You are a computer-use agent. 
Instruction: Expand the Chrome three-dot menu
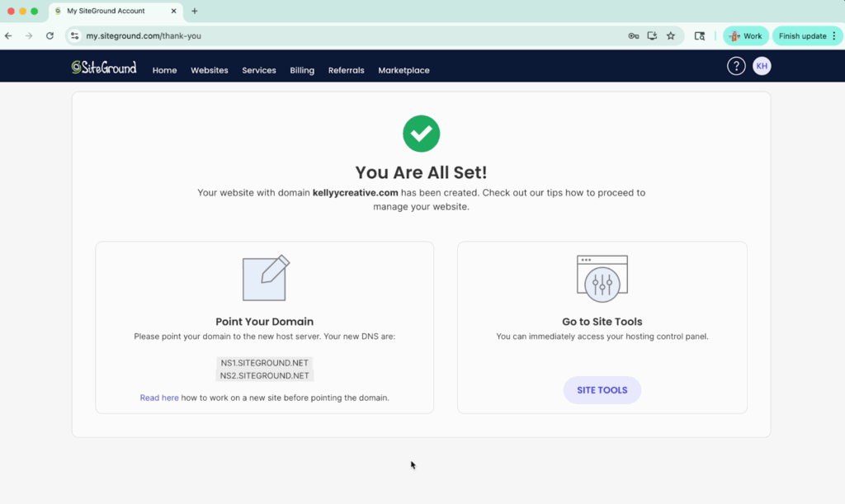point(834,36)
